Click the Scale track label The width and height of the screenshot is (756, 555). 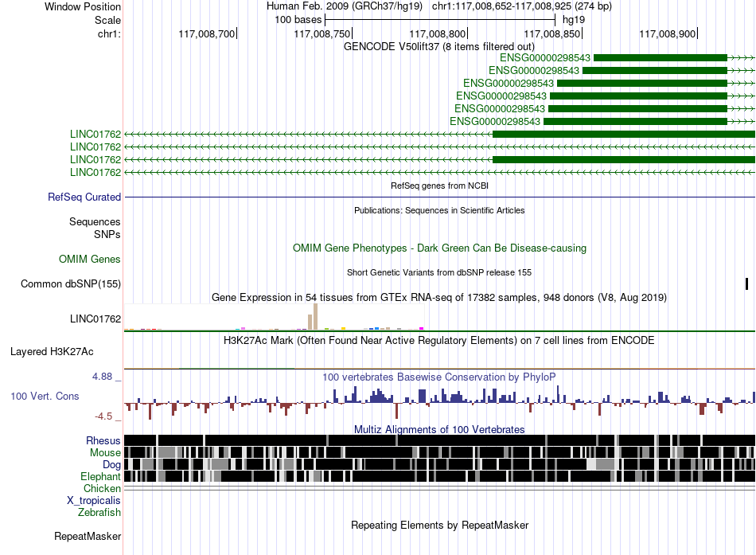coord(107,20)
